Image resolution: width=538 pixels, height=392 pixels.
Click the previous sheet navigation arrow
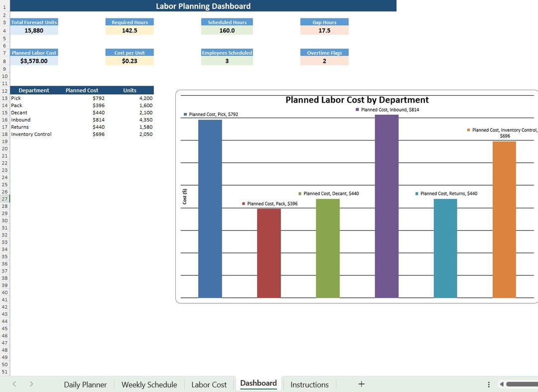14,384
